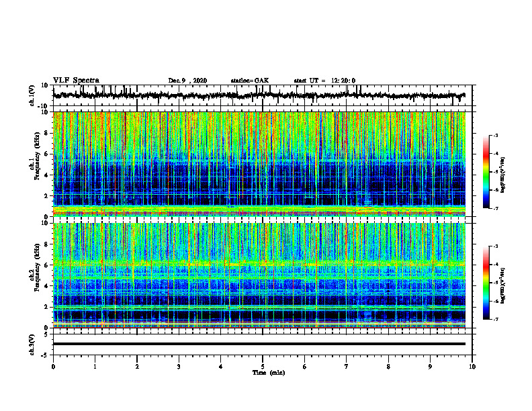Click the ch.1 colorbar log(PSD) label
The image size is (532, 411).
[502, 175]
